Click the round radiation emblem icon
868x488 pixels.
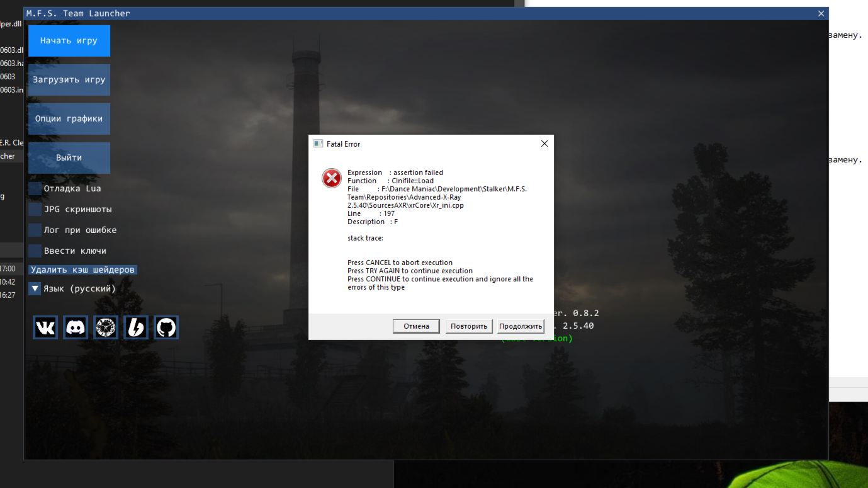(x=106, y=327)
